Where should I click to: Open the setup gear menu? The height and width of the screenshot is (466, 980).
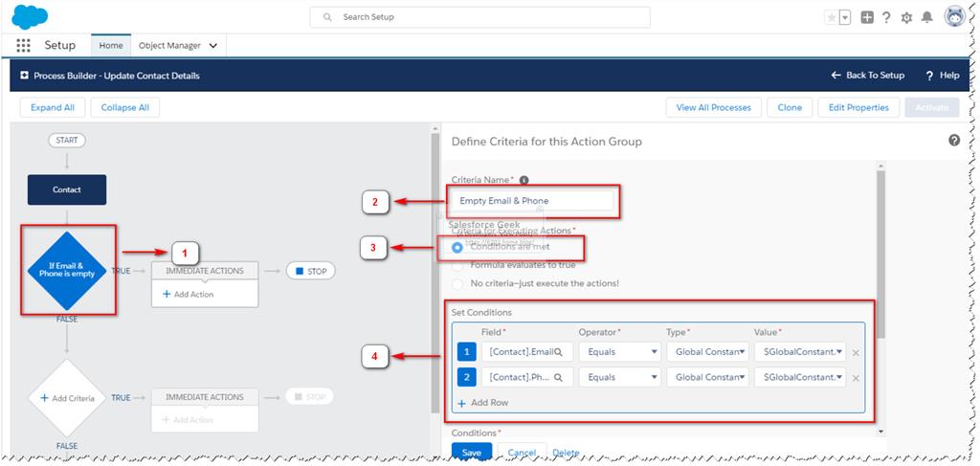pyautogui.click(x=907, y=18)
